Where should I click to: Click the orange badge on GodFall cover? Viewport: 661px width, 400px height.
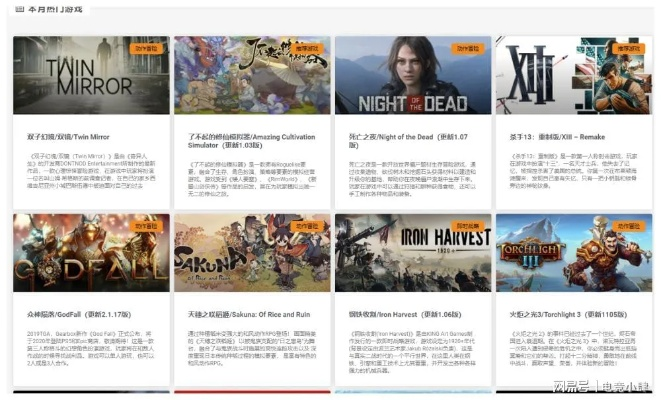pyautogui.click(x=145, y=225)
